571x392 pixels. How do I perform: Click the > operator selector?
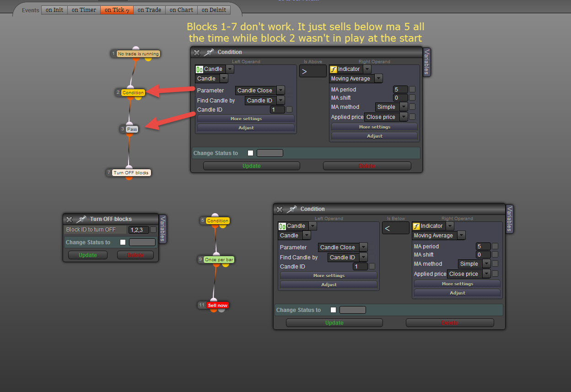(313, 71)
